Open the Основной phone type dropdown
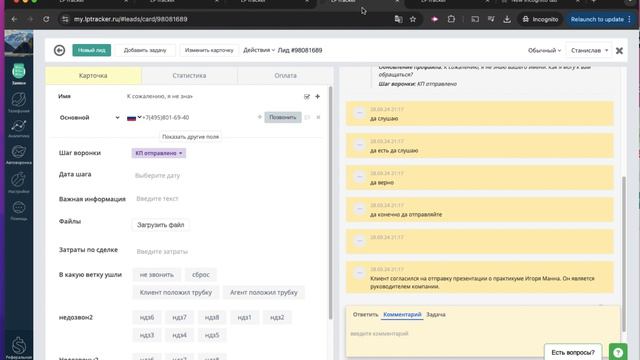This screenshot has width=640, height=360. (89, 118)
